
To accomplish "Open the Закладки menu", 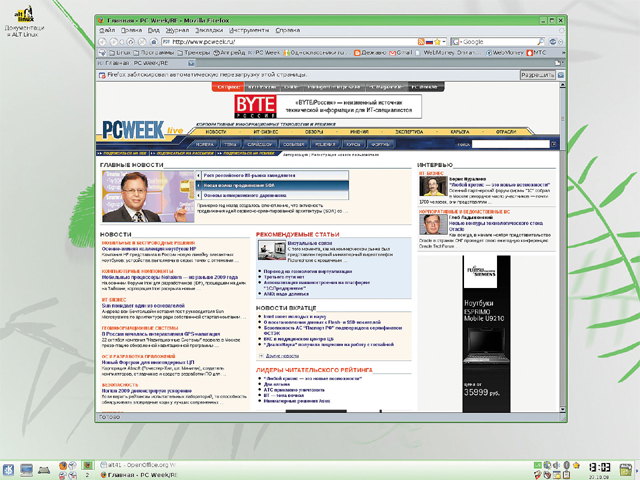I will point(209,30).
